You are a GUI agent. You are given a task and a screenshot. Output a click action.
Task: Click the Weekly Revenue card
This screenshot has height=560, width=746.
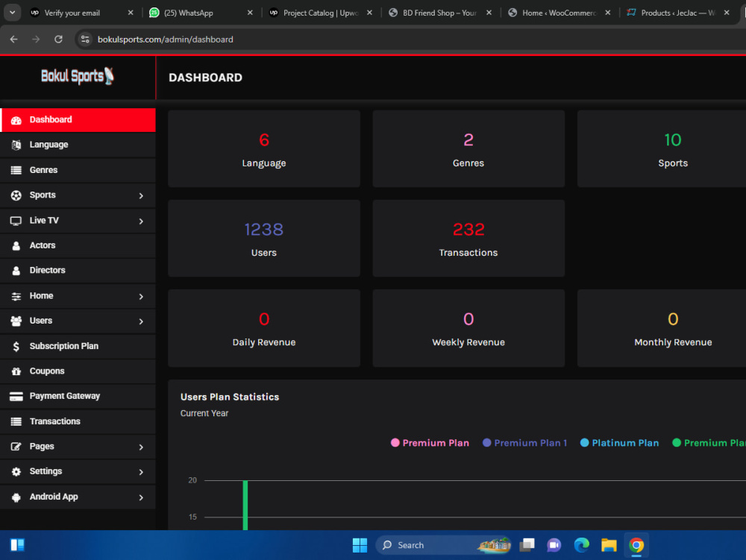coord(468,329)
